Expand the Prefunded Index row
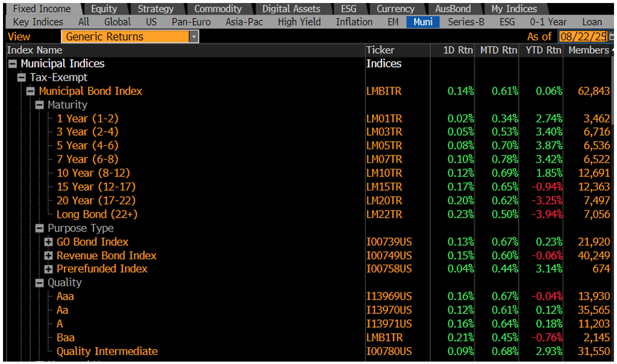 49,269
